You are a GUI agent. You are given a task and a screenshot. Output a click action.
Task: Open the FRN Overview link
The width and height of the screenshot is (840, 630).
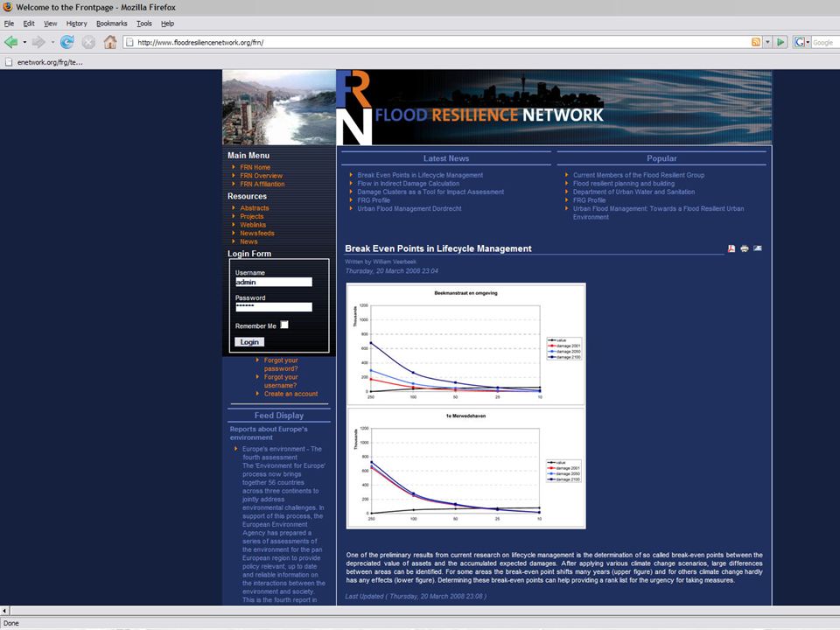tap(261, 176)
